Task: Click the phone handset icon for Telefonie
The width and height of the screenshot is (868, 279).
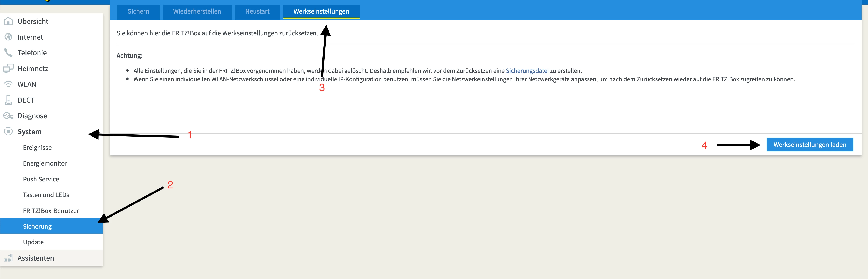Action: pos(8,52)
